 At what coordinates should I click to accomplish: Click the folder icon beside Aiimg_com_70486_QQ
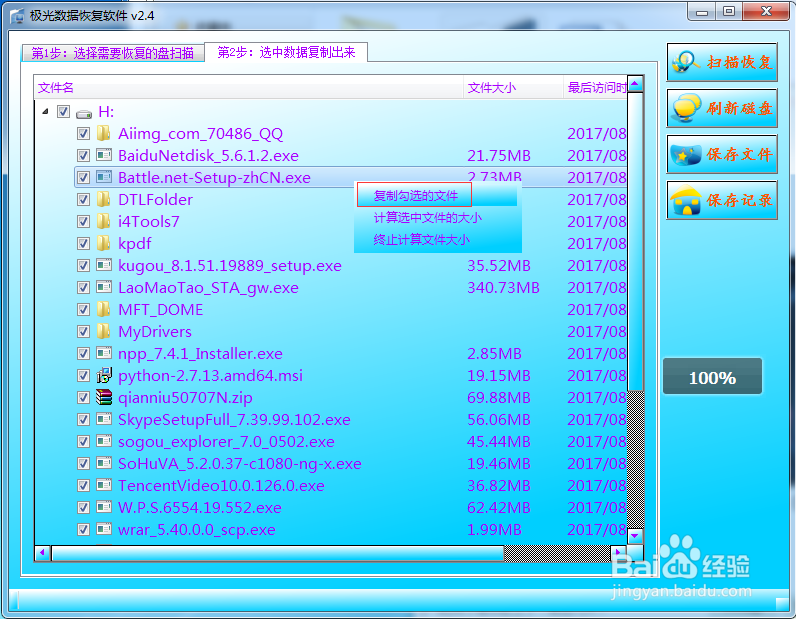pos(104,134)
